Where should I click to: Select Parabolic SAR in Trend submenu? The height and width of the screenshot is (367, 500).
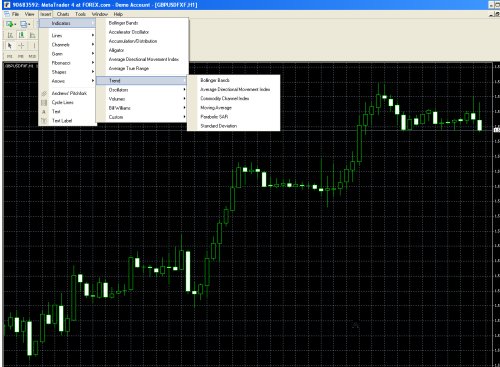[234, 117]
